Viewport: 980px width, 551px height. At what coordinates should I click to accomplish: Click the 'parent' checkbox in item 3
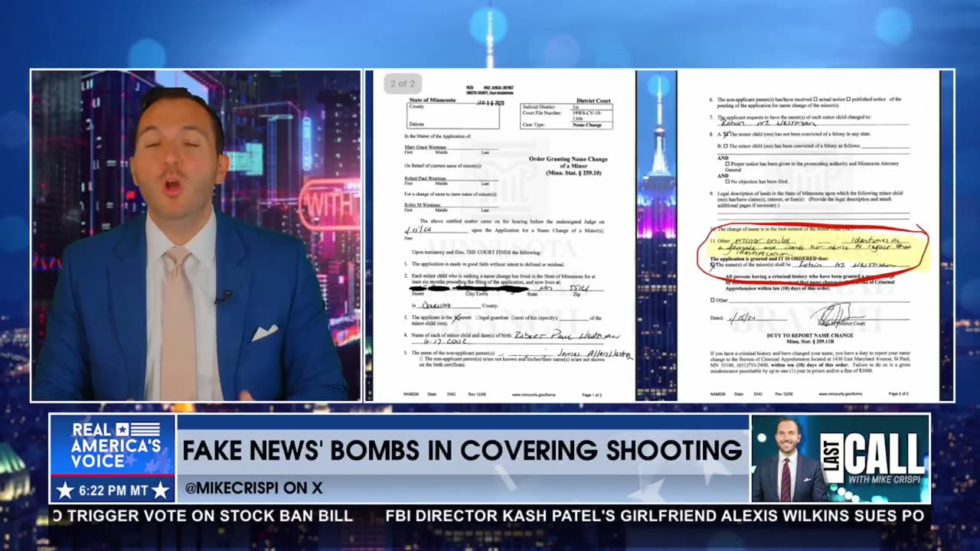point(456,318)
